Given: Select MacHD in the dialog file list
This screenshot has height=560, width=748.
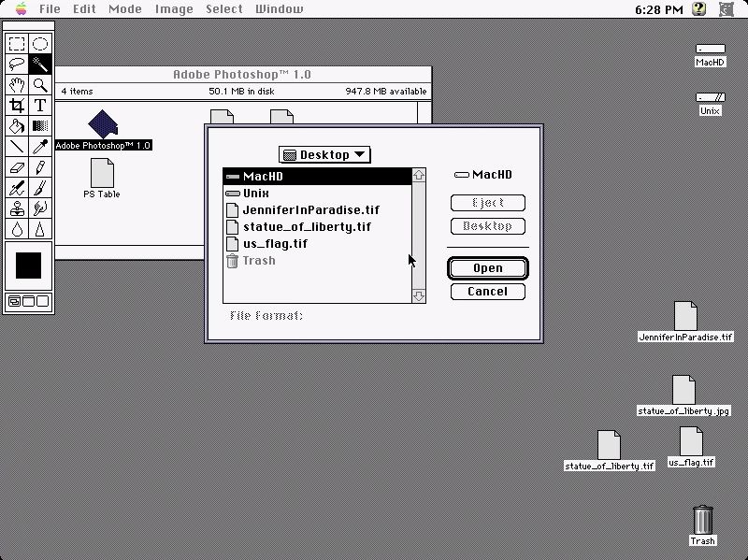Looking at the screenshot, I should (x=317, y=176).
